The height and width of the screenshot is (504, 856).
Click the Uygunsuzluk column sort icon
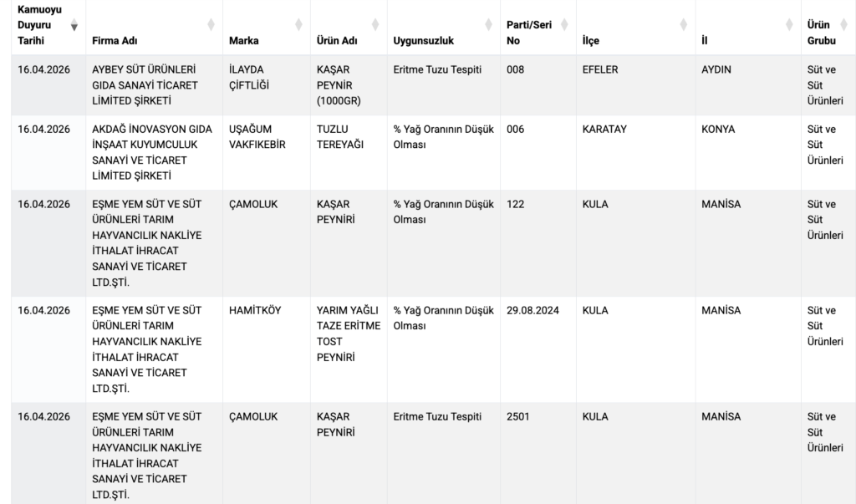490,26
